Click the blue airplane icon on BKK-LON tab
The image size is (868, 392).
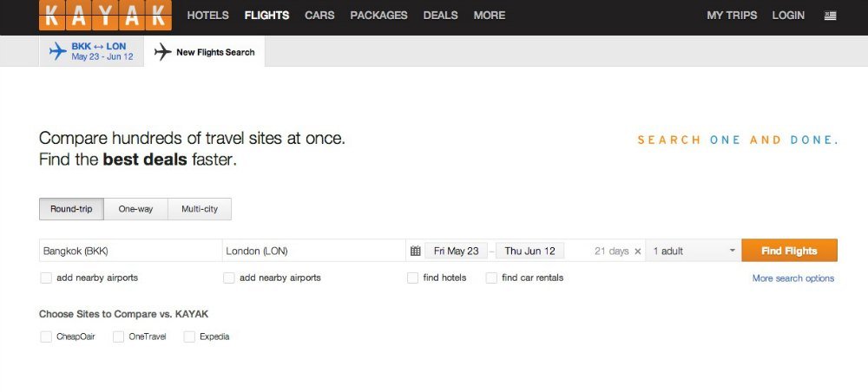coord(58,51)
